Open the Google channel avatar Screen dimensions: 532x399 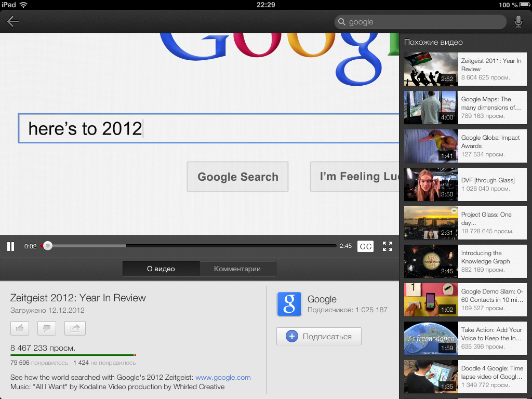(289, 304)
